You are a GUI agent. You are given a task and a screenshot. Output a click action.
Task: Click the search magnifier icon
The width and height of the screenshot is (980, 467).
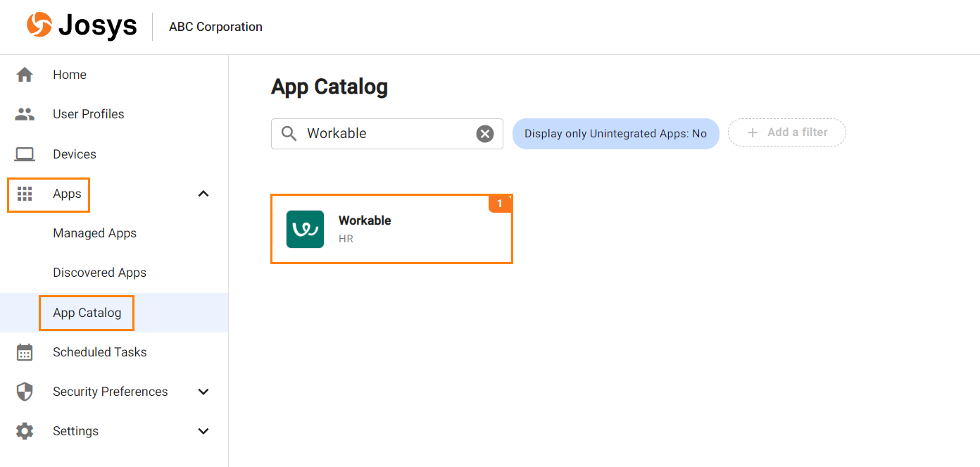pos(289,134)
